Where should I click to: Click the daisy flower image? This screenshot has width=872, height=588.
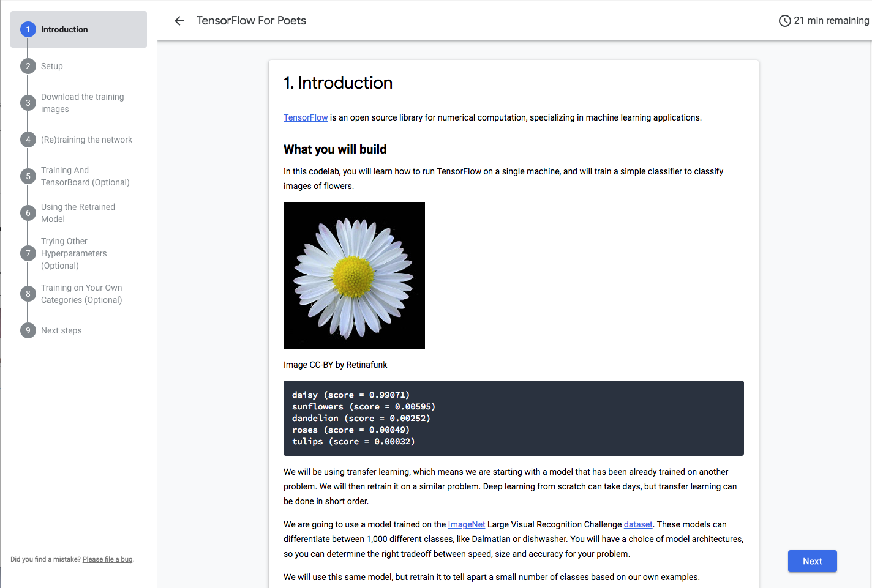[354, 275]
